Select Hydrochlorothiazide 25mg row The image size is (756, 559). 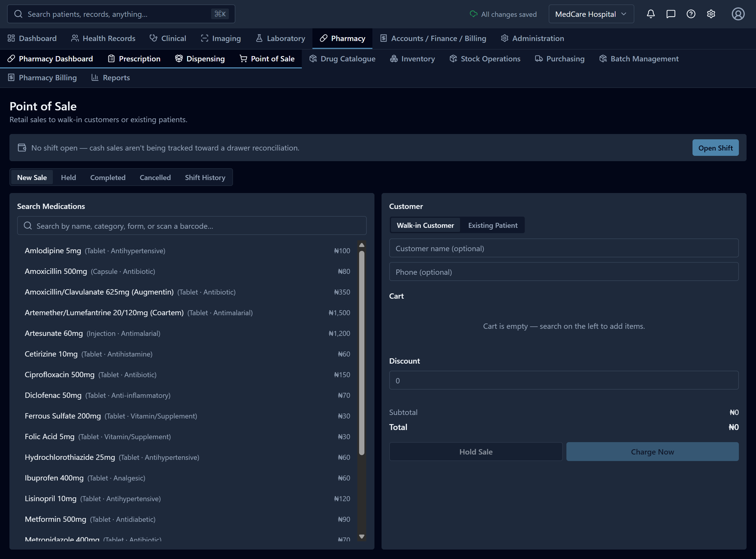coord(187,457)
